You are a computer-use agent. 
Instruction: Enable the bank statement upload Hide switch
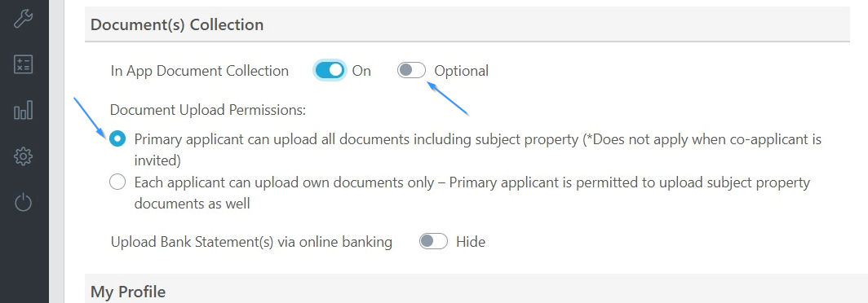click(x=433, y=242)
